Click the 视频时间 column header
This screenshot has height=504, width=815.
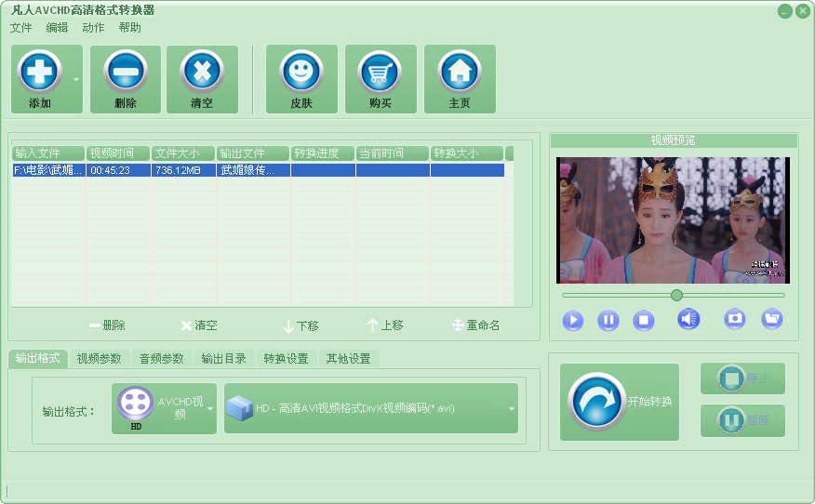tap(118, 153)
